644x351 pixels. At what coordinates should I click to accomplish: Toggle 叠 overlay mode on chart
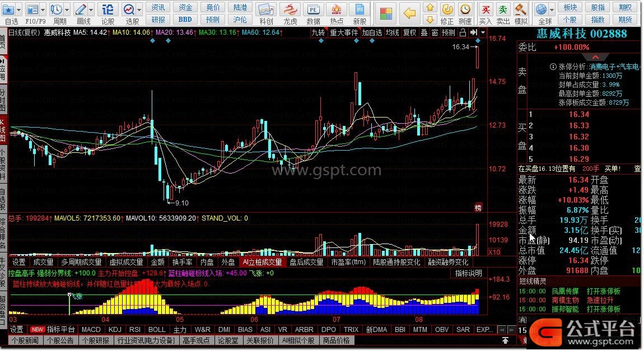pos(424,32)
